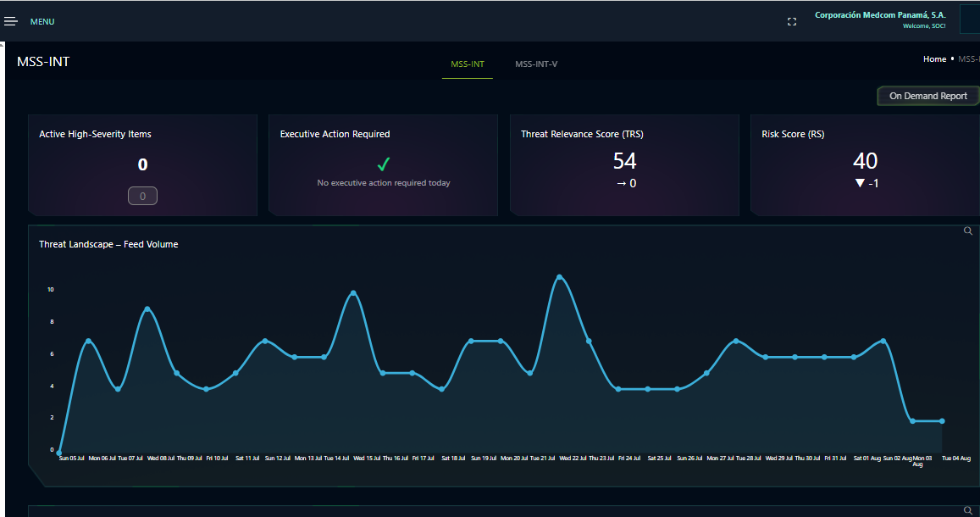This screenshot has width=980, height=517.
Task: Open Corporación Medcom Panamá account name
Action: [x=880, y=15]
